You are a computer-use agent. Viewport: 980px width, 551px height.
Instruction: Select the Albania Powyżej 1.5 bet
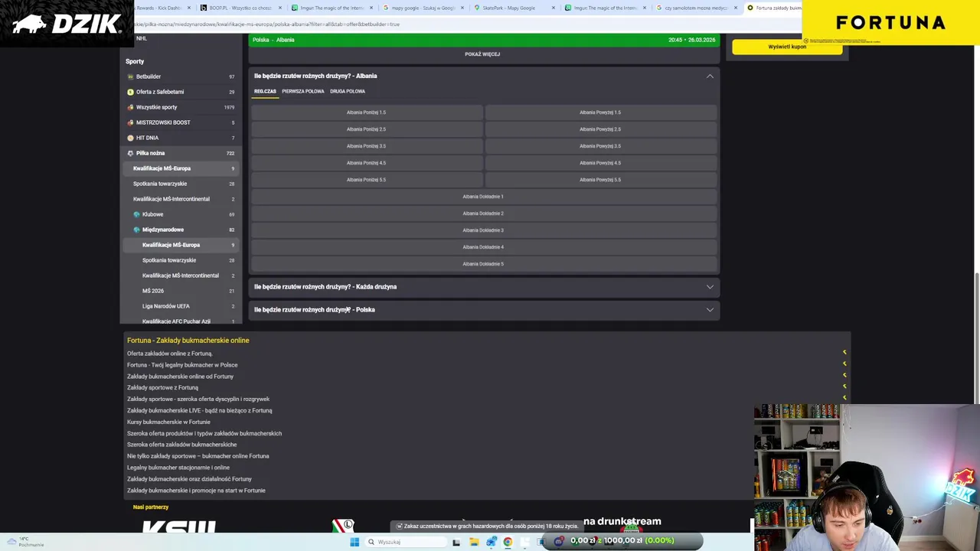[x=600, y=112]
